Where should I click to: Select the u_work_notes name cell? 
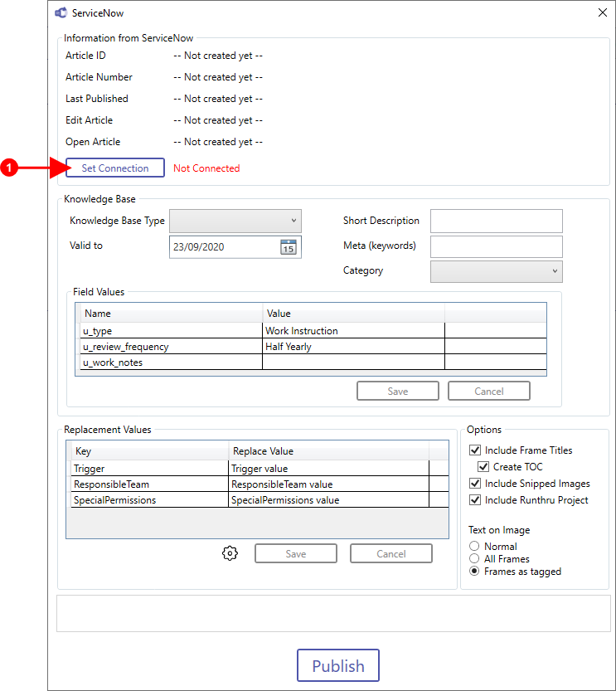click(x=172, y=363)
